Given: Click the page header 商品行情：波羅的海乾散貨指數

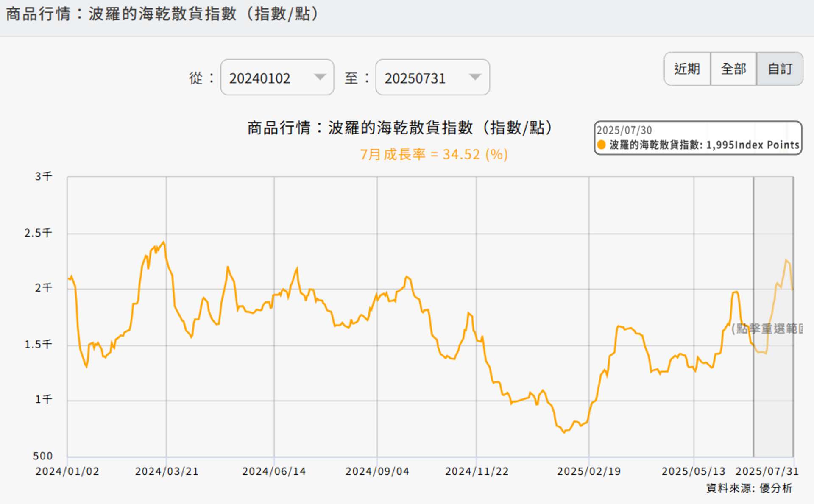Looking at the screenshot, I should (x=162, y=14).
